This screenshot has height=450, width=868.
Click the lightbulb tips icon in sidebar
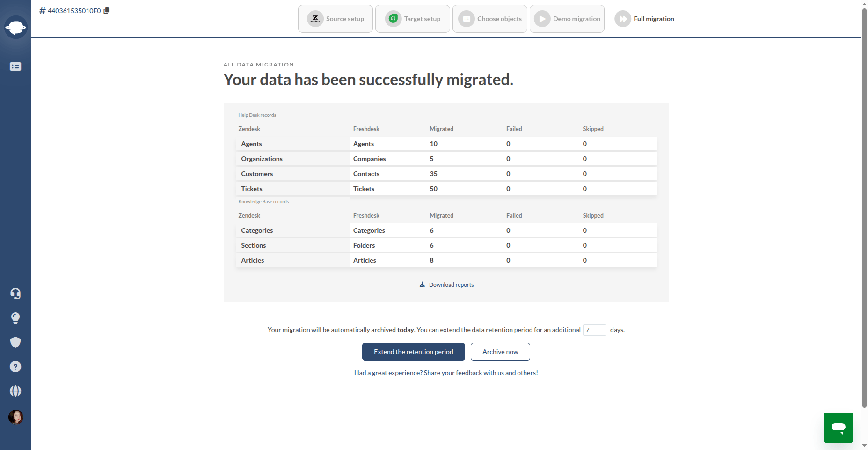[15, 318]
